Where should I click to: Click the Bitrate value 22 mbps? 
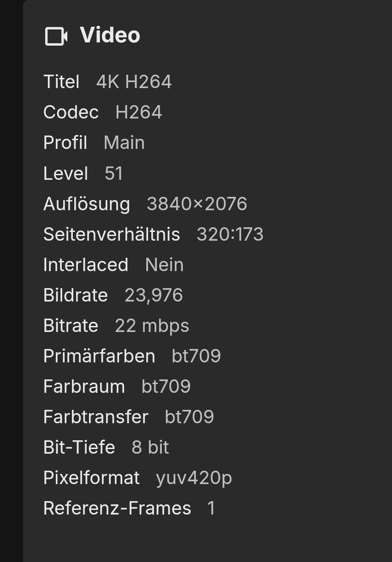coord(152,325)
